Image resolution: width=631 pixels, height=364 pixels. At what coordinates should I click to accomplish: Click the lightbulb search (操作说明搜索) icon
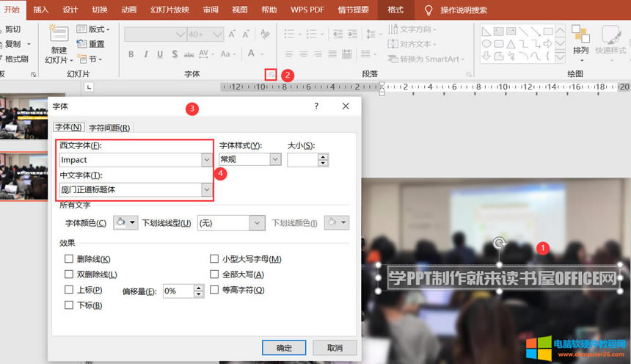tap(429, 10)
